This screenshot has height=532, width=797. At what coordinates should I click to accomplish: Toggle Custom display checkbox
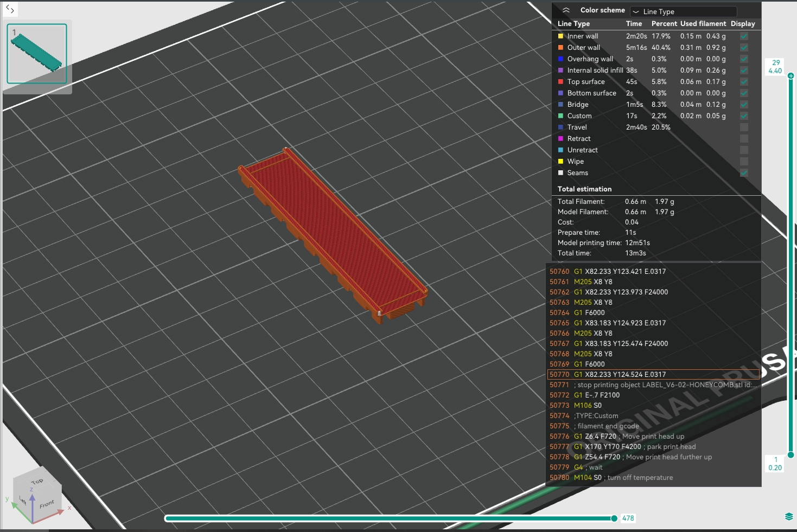(744, 116)
